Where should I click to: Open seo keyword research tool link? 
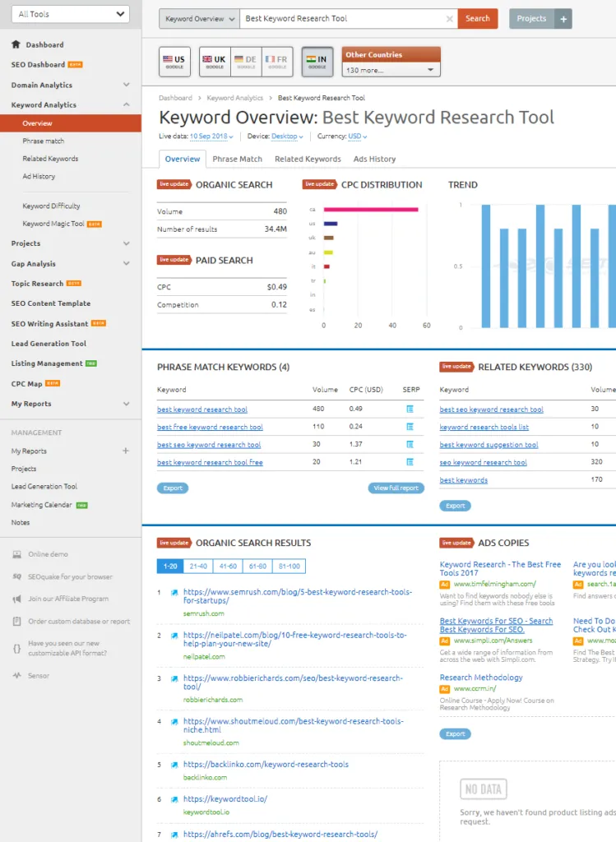(x=484, y=462)
